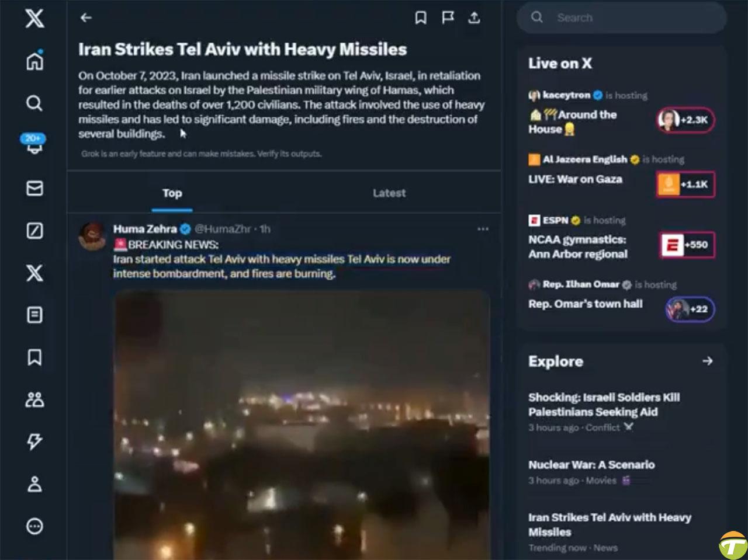Open 'NCAA gymnastics: Ann Arbor regional' space
The width and height of the screenshot is (748, 560).
click(x=578, y=246)
